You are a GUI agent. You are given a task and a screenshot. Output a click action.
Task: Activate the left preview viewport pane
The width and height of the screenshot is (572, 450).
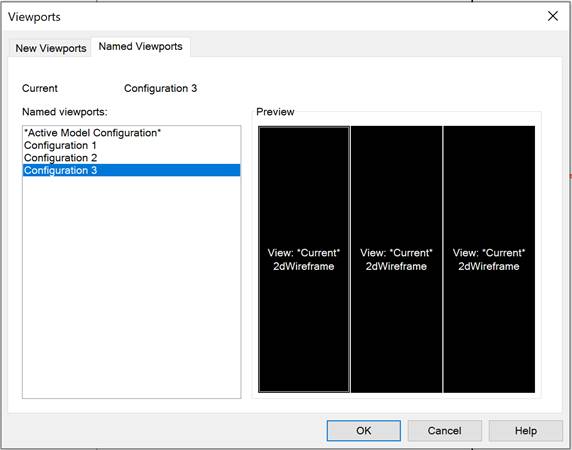[304, 259]
